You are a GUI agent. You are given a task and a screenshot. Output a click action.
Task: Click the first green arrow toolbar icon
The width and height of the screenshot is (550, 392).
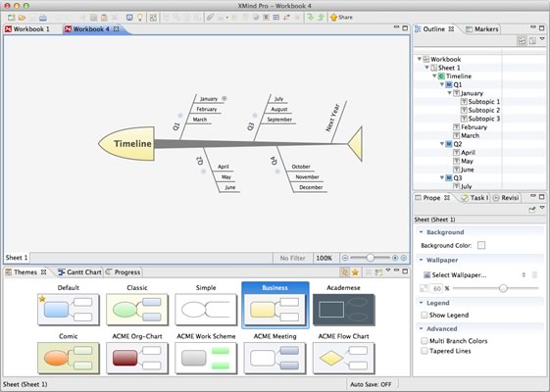(310, 18)
